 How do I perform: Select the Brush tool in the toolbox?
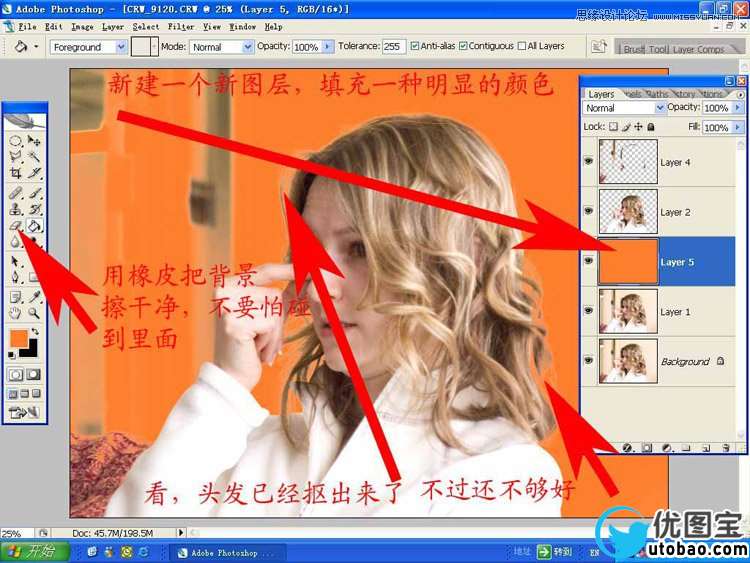tap(34, 193)
